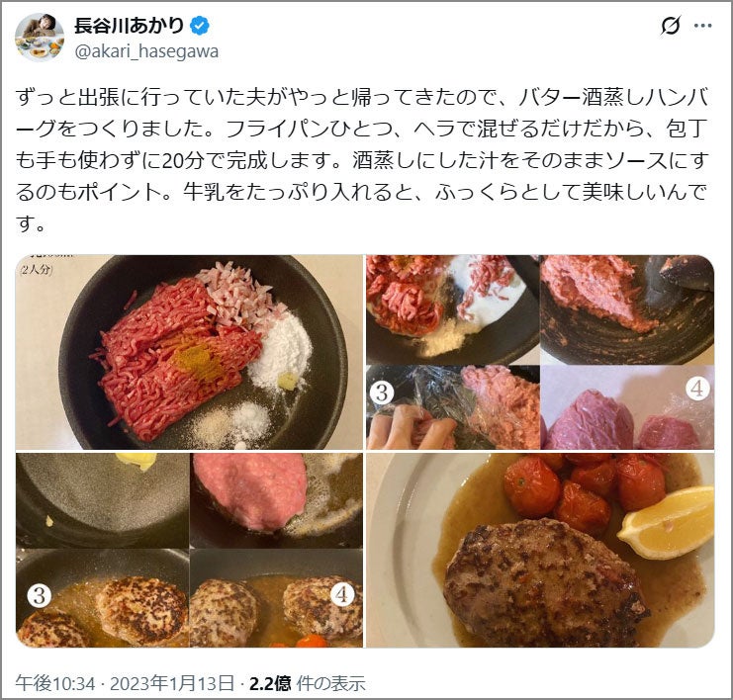Click the lemon wedge on the plate
The height and width of the screenshot is (700, 733).
[x=667, y=521]
